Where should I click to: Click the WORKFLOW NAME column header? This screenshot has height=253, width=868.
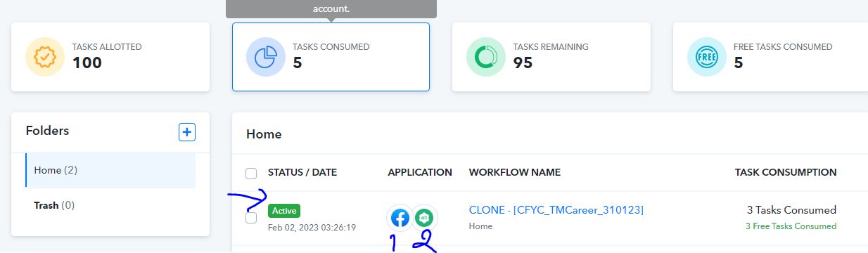tap(515, 172)
